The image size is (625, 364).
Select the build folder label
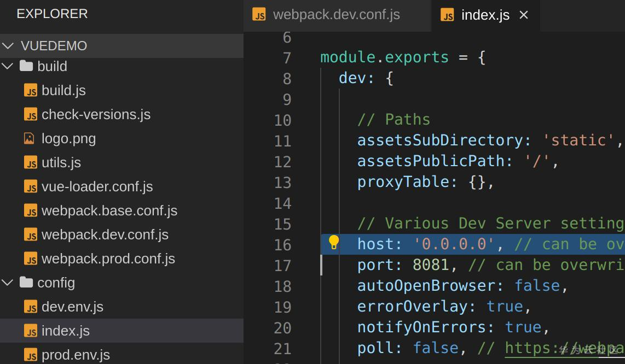pos(52,66)
